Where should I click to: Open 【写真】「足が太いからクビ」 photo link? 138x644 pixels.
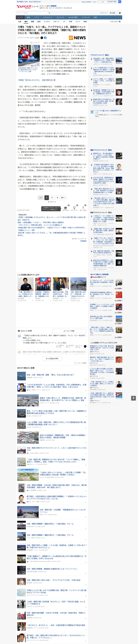click(37, 80)
